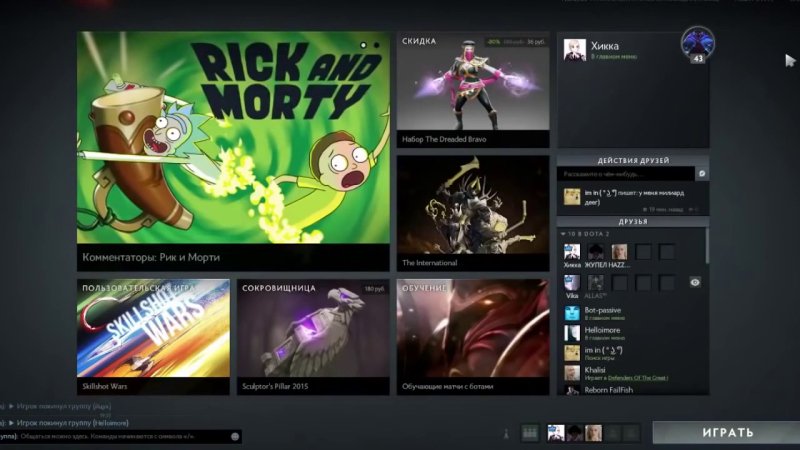Open the 'Defenders Of The Great' link
Viewport: 800px width, 450px height.
click(x=637, y=378)
